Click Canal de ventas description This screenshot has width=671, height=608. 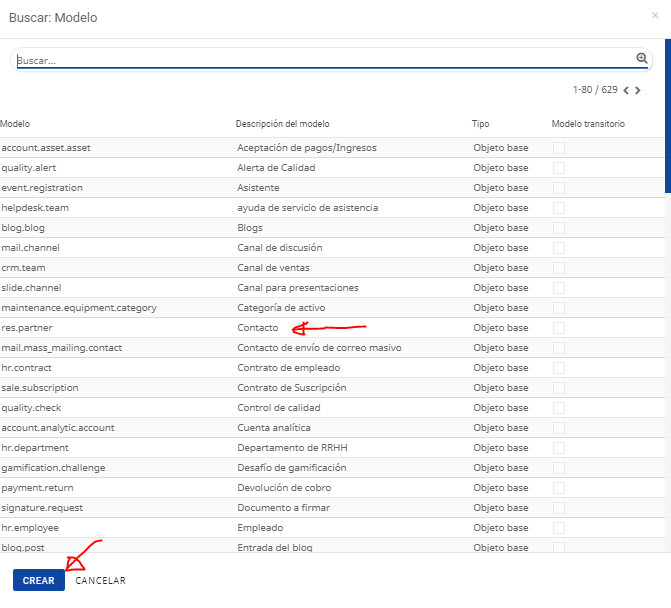[273, 268]
